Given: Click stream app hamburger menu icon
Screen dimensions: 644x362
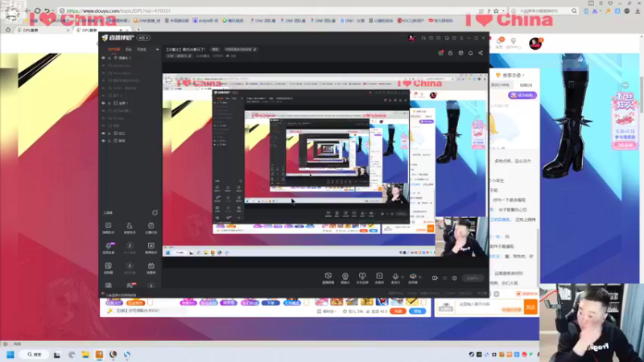Looking at the screenshot, I should click(x=461, y=38).
